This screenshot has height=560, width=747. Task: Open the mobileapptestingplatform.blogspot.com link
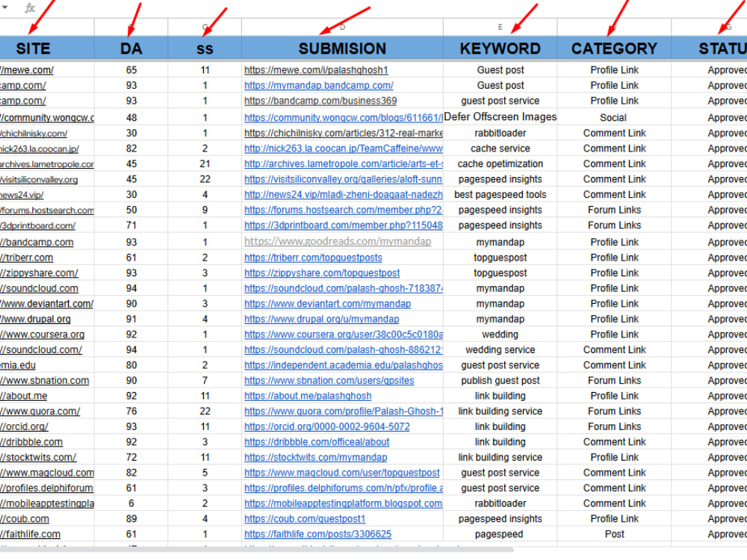pos(344,503)
